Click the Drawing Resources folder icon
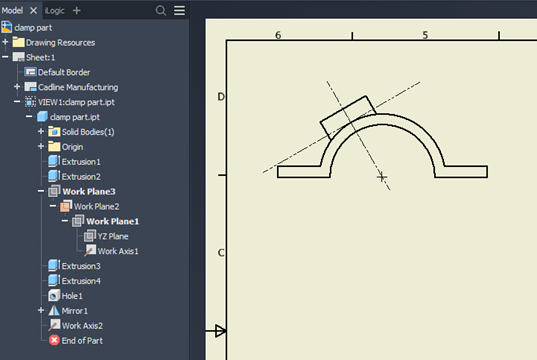Viewport: 537px width, 360px height. 18,42
